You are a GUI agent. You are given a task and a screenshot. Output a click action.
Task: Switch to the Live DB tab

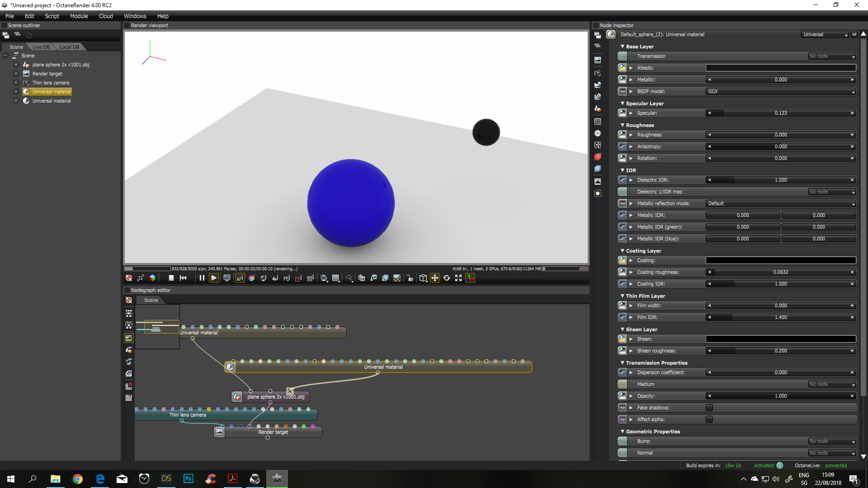point(41,47)
